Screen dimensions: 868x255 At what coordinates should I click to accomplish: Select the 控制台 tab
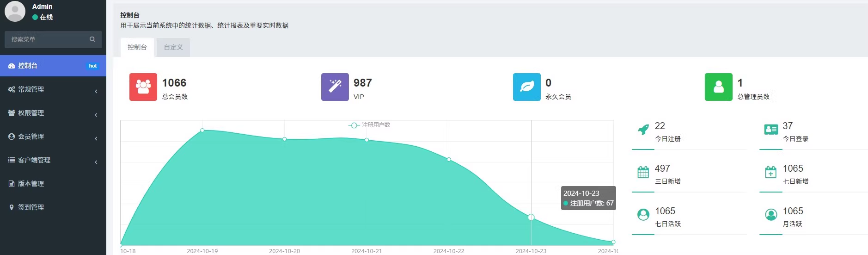tap(137, 47)
